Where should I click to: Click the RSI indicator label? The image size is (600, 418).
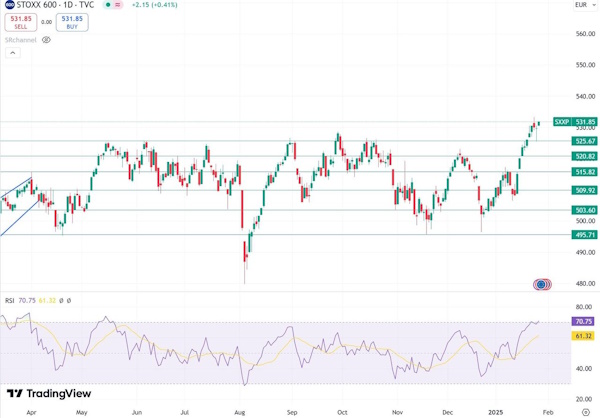click(10, 301)
